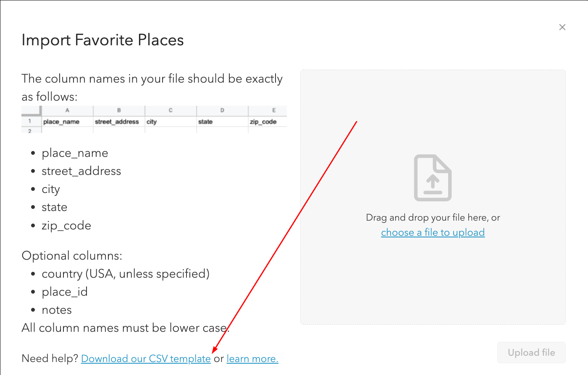This screenshot has width=588, height=375.
Task: Click row number 1 in spreadsheet preview
Action: click(x=30, y=121)
